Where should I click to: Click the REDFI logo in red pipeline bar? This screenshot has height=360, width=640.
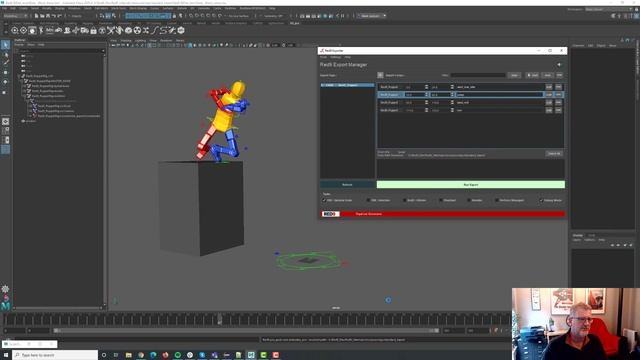click(330, 214)
